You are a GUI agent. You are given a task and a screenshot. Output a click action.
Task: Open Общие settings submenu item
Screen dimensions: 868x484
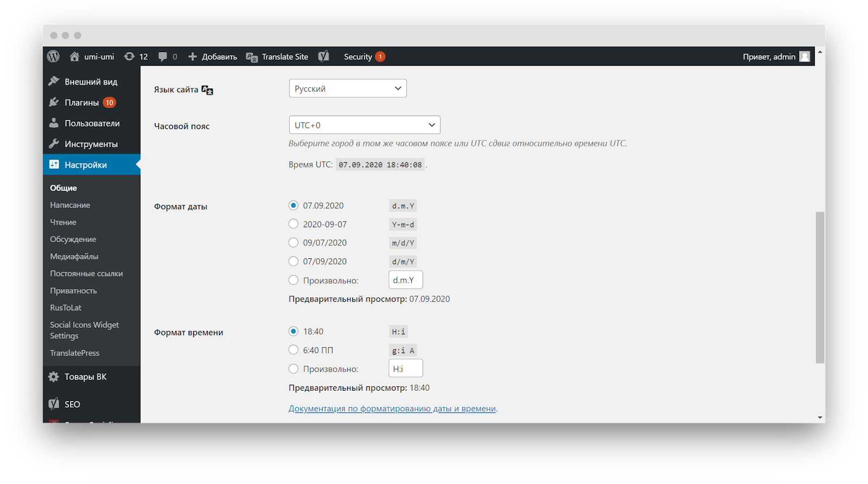pos(63,188)
